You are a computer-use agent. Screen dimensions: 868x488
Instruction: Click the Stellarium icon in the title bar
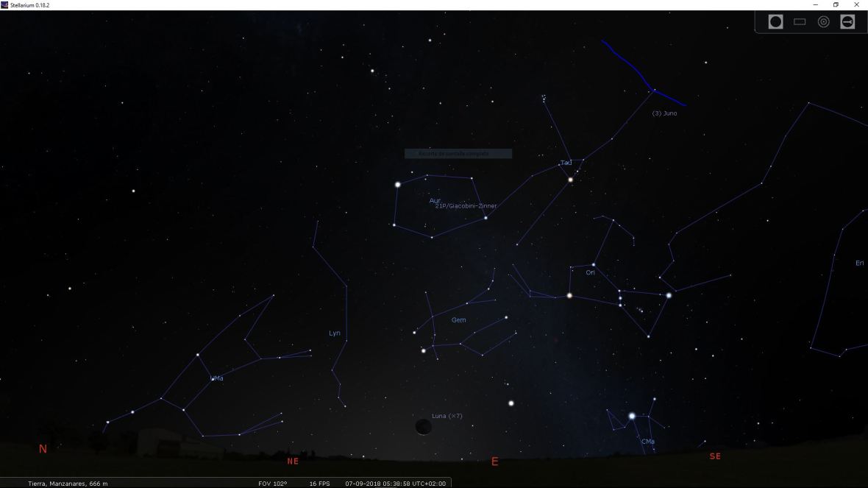pyautogui.click(x=6, y=4)
